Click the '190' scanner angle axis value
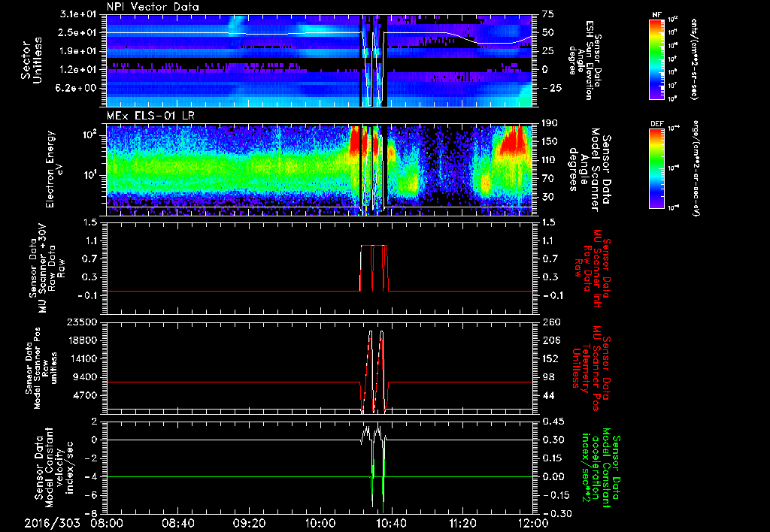This screenshot has height=532, width=770. tap(550, 123)
